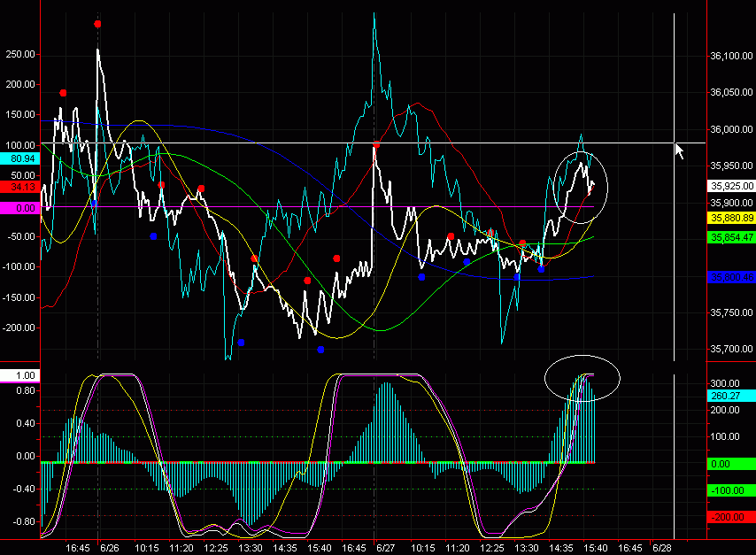This screenshot has width=756, height=555.
Task: Click the red -200.00 level label
Action: [x=731, y=517]
